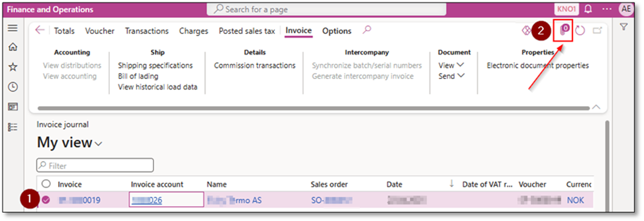The width and height of the screenshot is (644, 221).
Task: Open the filter pane funnel icon
Action: coord(624,27)
